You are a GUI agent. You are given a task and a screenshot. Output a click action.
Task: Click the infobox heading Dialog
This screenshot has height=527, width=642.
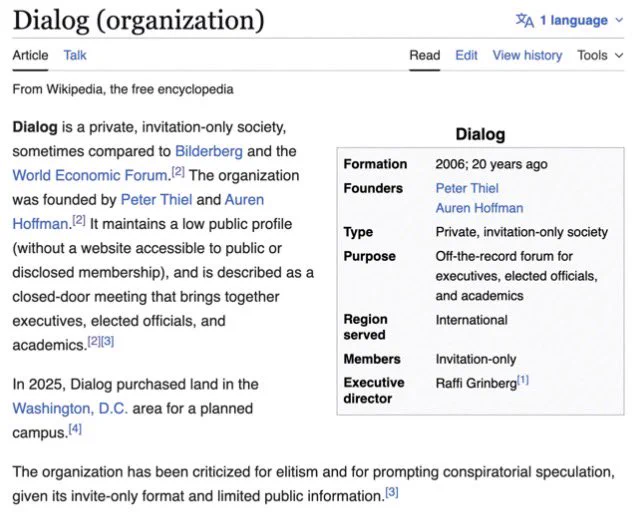click(x=480, y=134)
